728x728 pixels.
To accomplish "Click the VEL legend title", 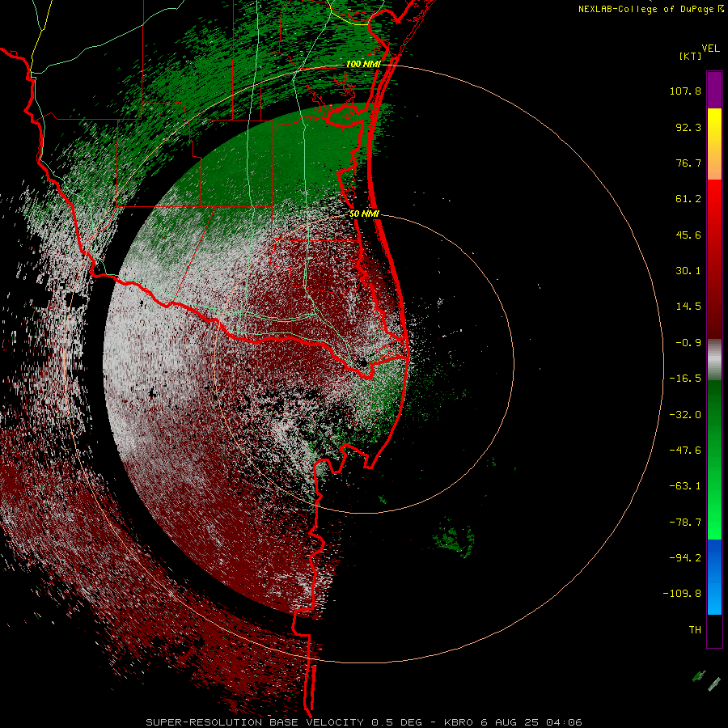I will [x=710, y=48].
